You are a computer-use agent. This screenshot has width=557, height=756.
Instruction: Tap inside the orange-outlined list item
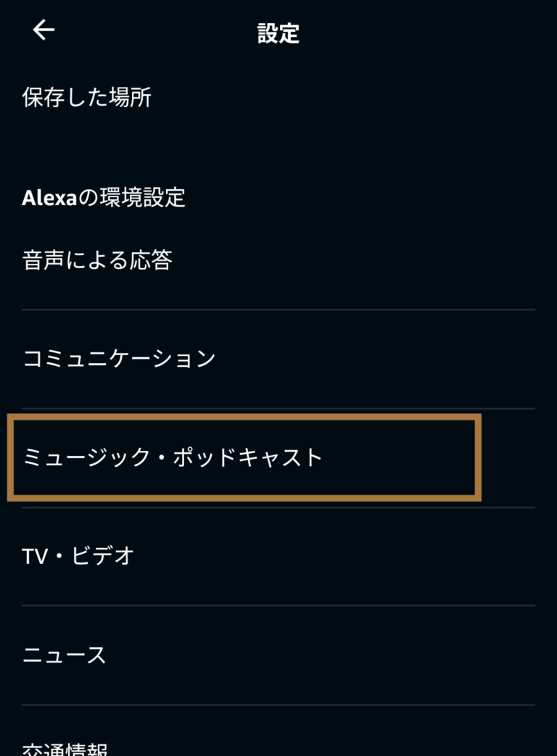click(245, 458)
